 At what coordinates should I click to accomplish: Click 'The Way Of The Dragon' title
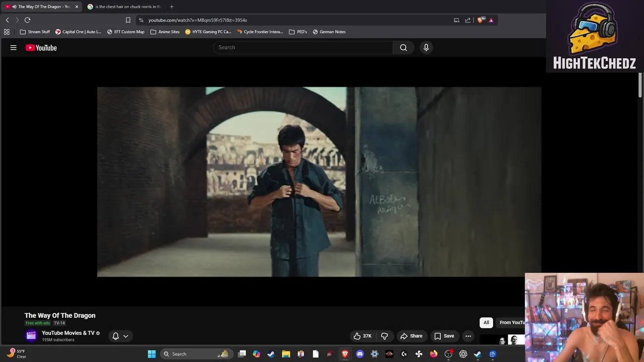point(60,315)
